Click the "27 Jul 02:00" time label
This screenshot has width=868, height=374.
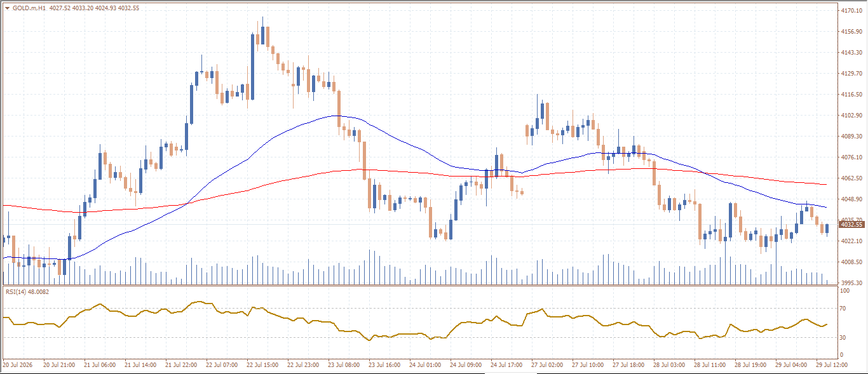547,365
